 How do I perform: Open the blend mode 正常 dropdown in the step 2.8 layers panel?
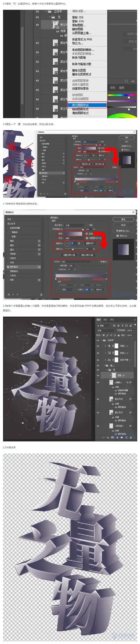(x=106, y=330)
